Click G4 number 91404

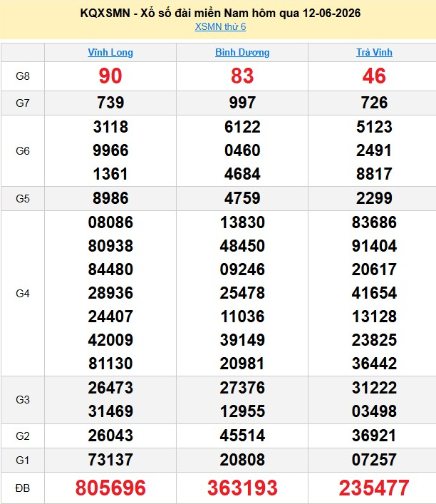(x=374, y=246)
